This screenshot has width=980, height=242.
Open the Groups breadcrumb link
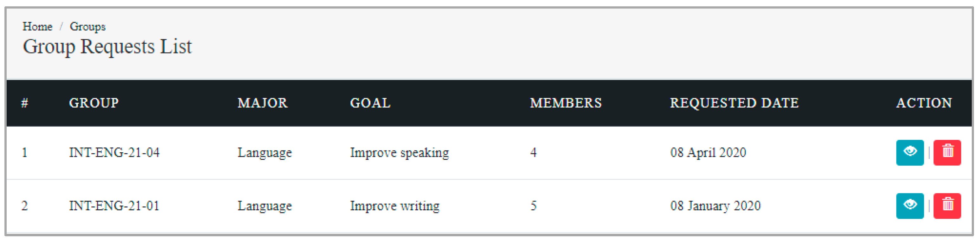[88, 27]
